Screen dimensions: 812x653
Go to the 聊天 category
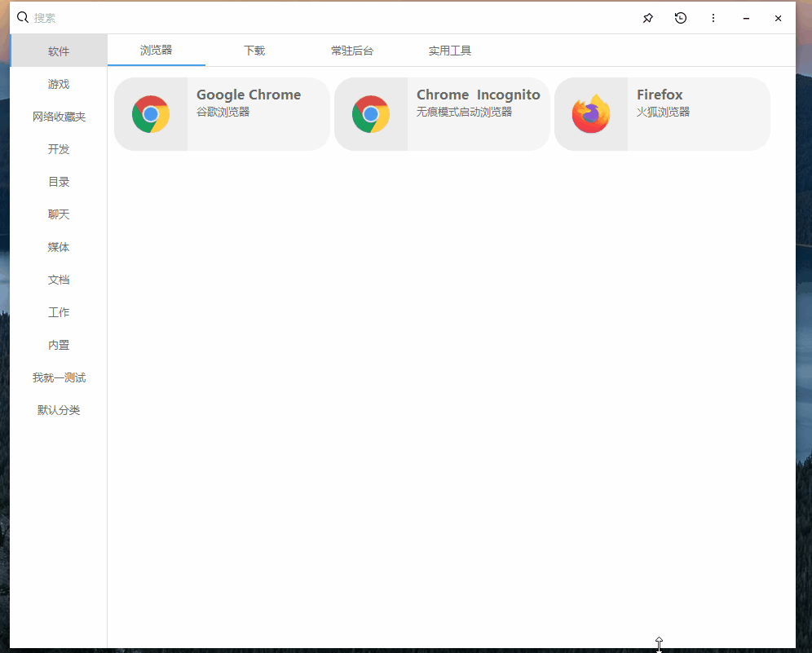pyautogui.click(x=59, y=214)
